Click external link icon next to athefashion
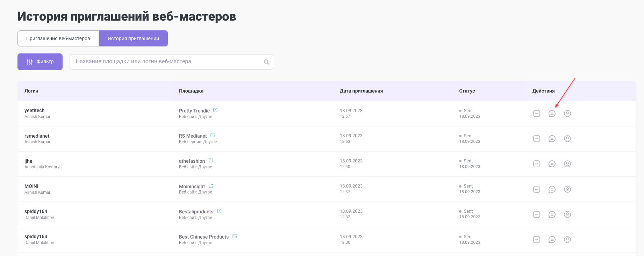Screen dimensions: 644x256 (x=211, y=161)
